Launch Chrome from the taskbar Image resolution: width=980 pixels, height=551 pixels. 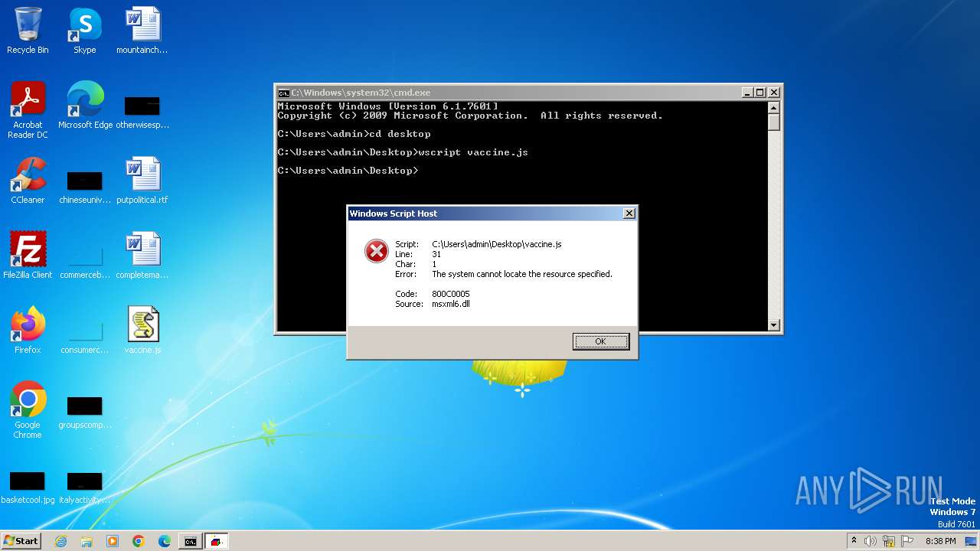coord(139,541)
